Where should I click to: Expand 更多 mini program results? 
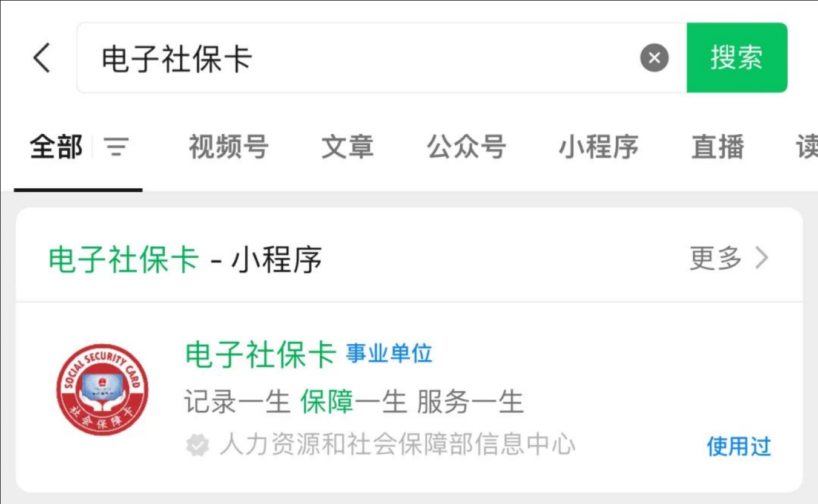click(x=716, y=258)
